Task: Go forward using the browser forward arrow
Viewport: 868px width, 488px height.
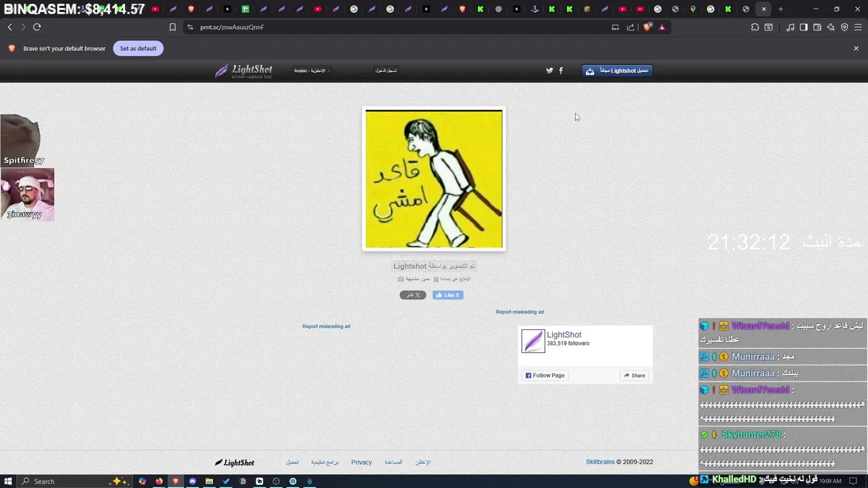Action: pos(23,27)
